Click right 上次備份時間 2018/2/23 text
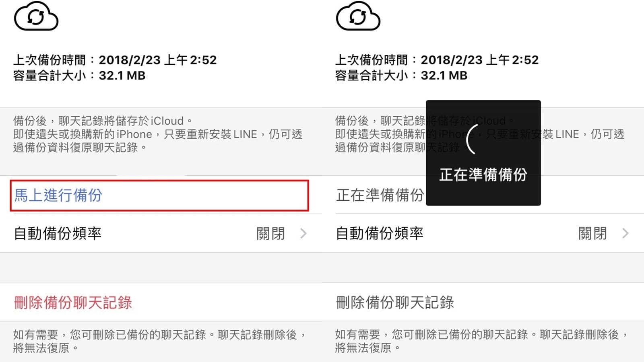This screenshot has width=644, height=362. pos(437,60)
